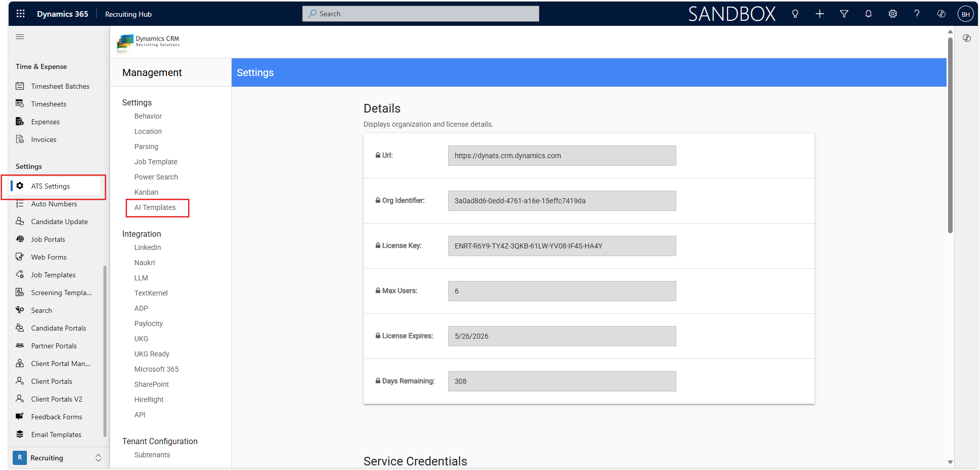
Task: Click the Invoices icon
Action: [20, 139]
